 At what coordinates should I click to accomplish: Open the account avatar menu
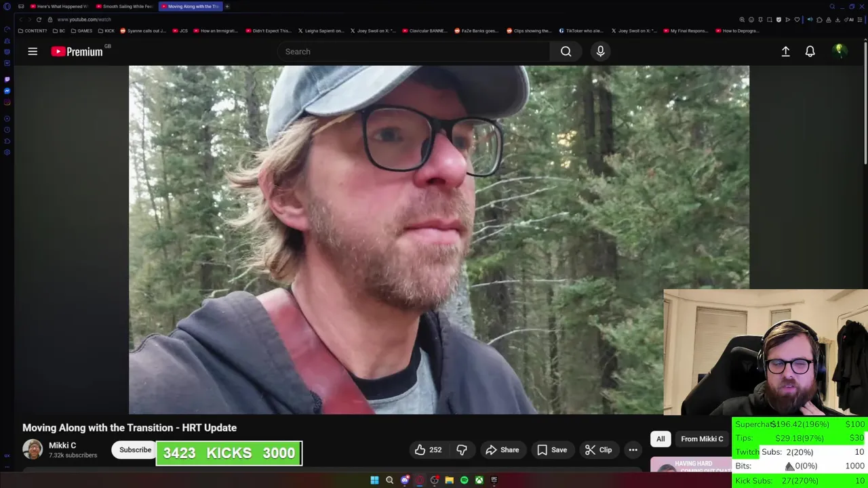[840, 52]
